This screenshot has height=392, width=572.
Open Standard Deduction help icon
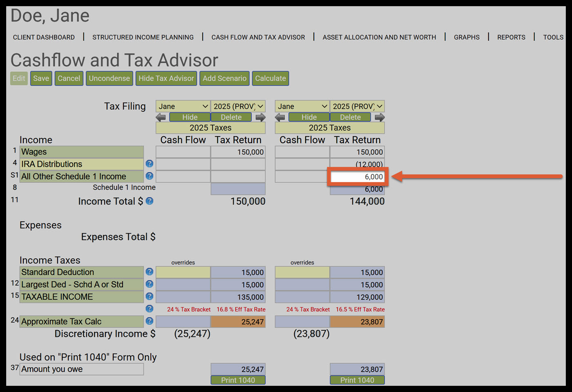pyautogui.click(x=150, y=272)
